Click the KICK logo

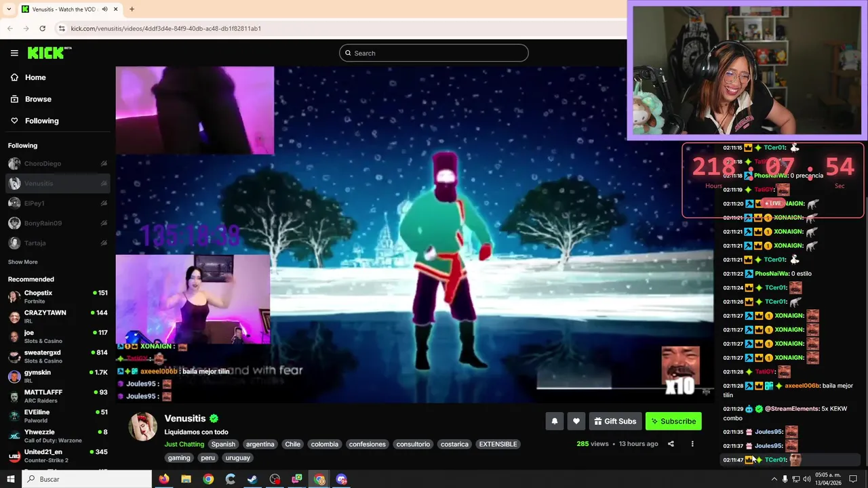[49, 53]
